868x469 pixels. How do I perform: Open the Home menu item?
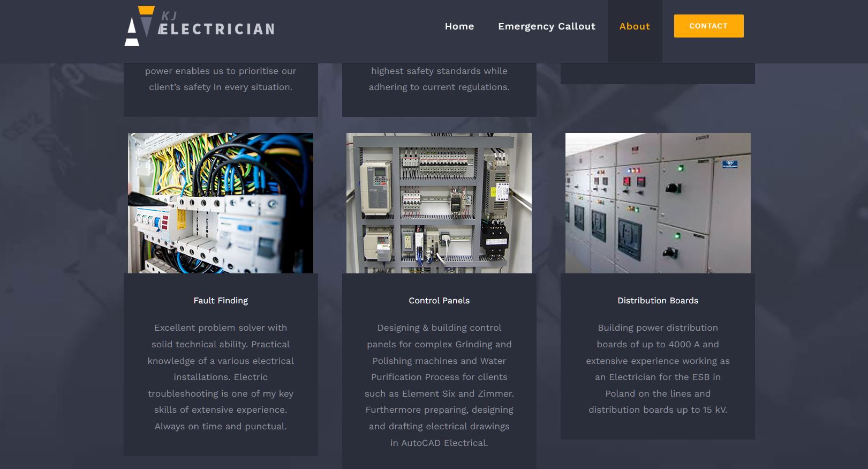pyautogui.click(x=459, y=26)
